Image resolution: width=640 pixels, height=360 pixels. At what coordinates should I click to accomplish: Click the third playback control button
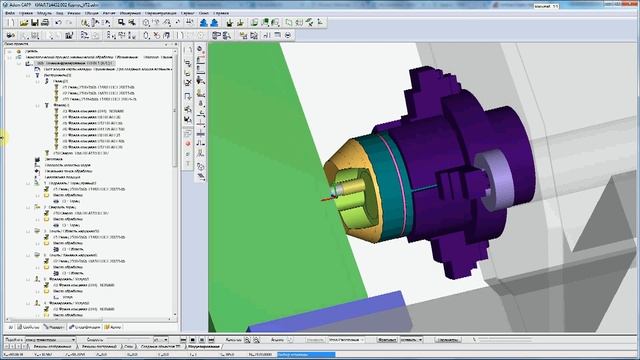pyautogui.click(x=202, y=340)
